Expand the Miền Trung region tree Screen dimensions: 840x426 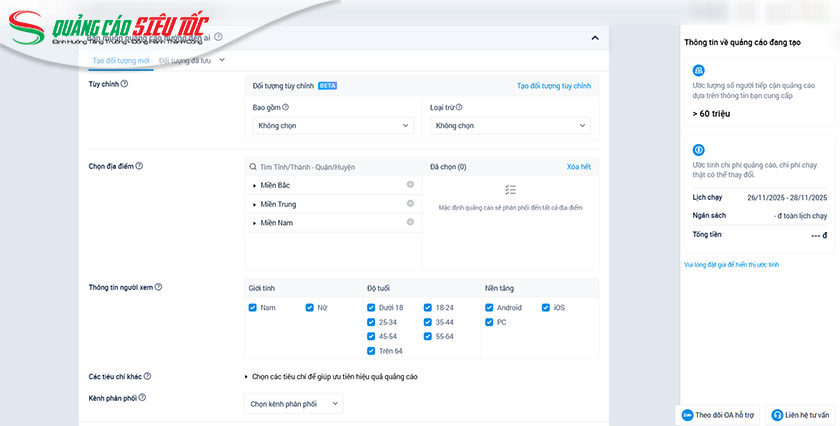(255, 204)
